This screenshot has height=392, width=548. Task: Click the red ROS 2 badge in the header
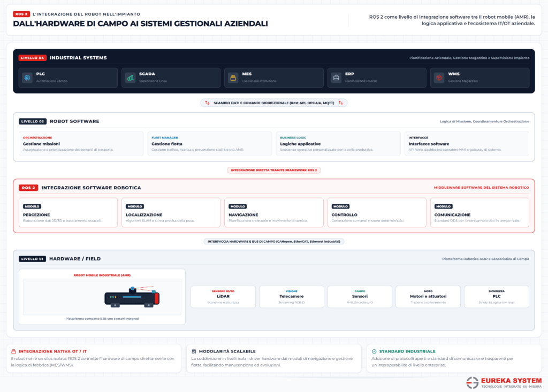click(21, 14)
